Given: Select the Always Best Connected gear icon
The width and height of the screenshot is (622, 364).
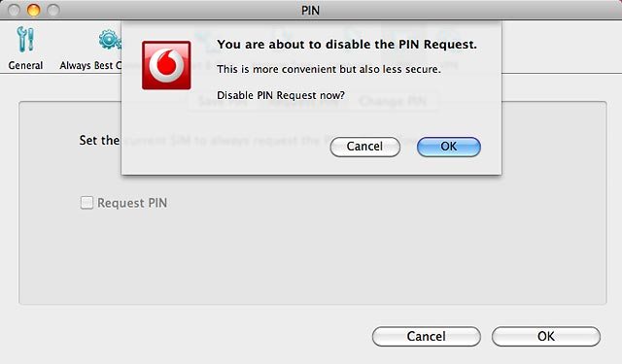Looking at the screenshot, I should coord(110,40).
